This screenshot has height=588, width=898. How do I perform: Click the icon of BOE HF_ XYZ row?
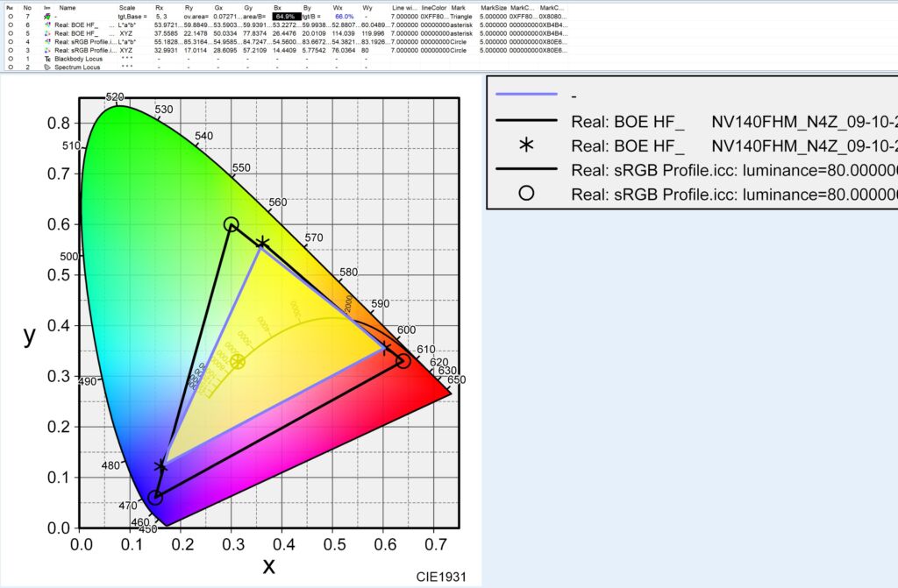[47, 34]
